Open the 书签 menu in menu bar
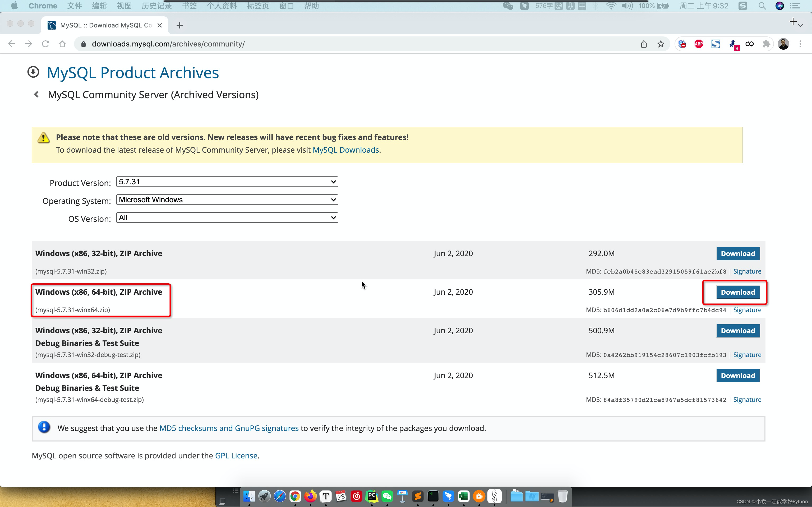 coord(189,6)
